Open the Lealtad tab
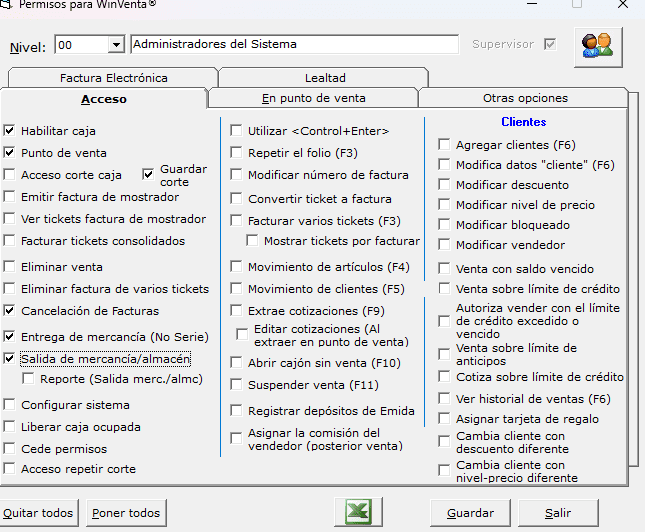 325,78
